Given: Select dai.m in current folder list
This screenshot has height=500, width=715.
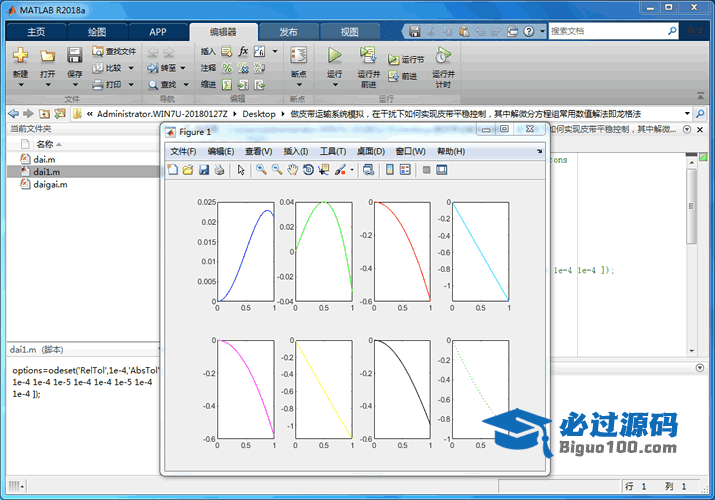Looking at the screenshot, I should pos(44,159).
